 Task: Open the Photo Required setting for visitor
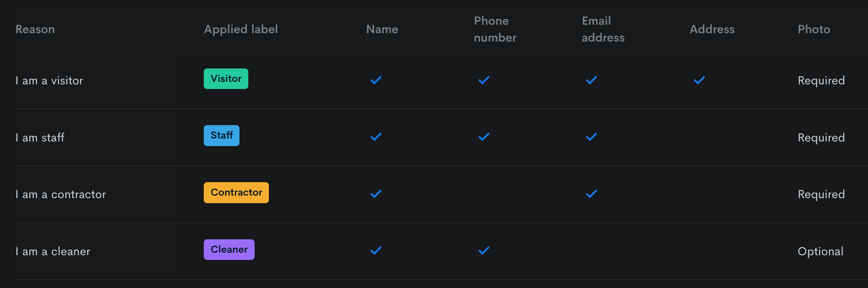[x=821, y=81]
